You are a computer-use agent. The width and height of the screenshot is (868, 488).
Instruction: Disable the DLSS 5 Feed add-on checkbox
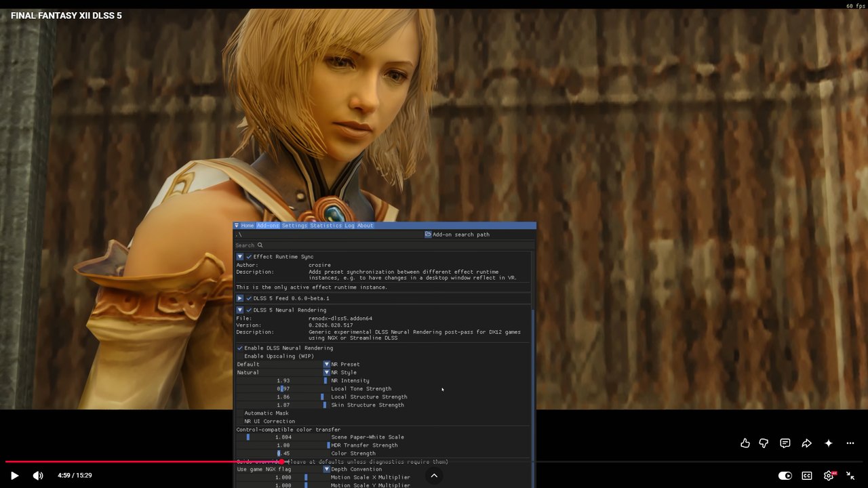pyautogui.click(x=249, y=298)
